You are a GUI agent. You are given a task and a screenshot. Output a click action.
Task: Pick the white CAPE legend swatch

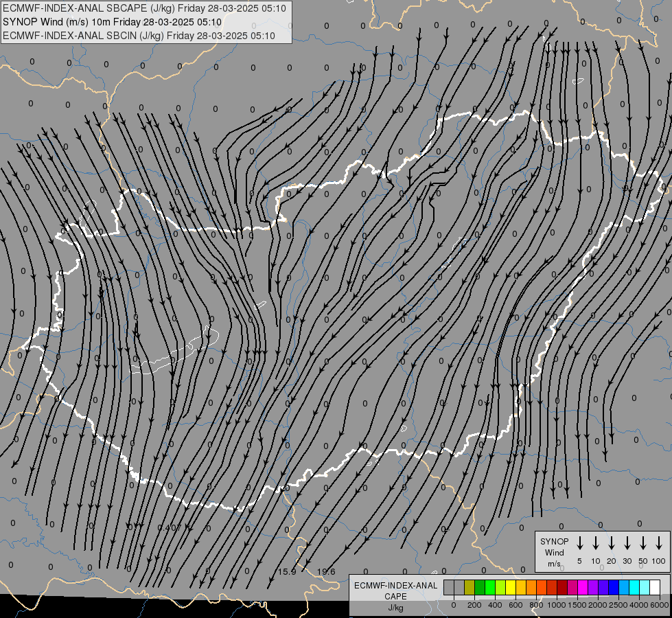[656, 587]
